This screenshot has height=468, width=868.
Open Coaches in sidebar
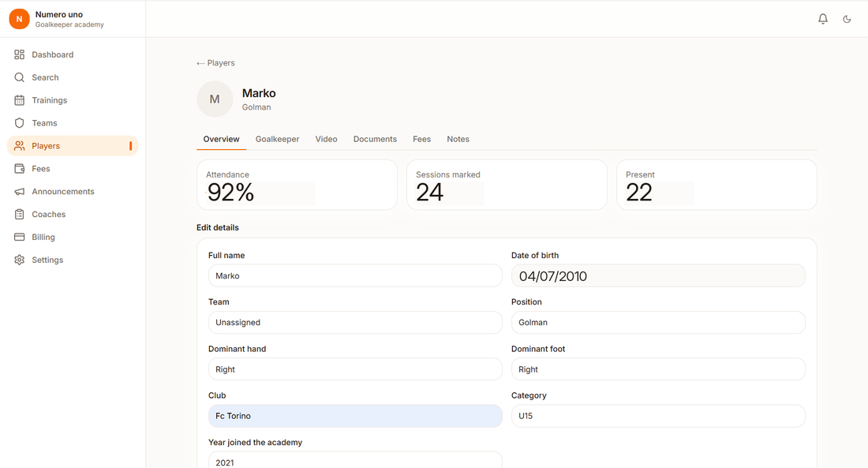(73, 215)
